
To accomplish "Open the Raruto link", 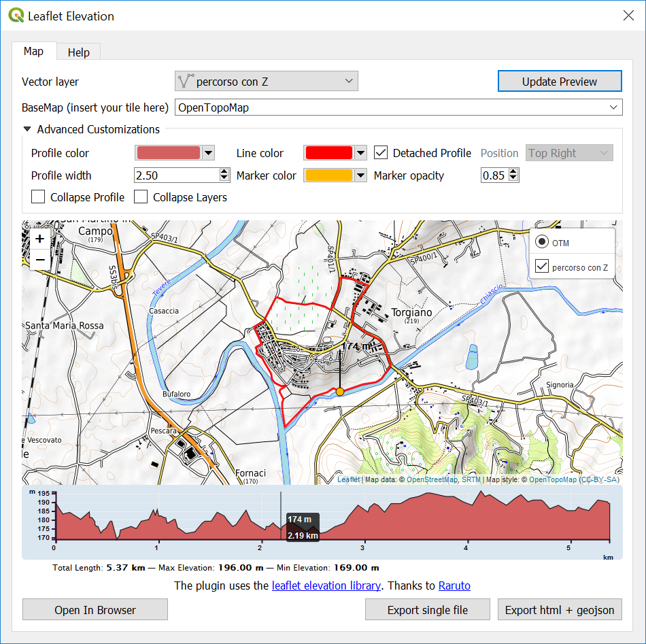I will pos(454,586).
